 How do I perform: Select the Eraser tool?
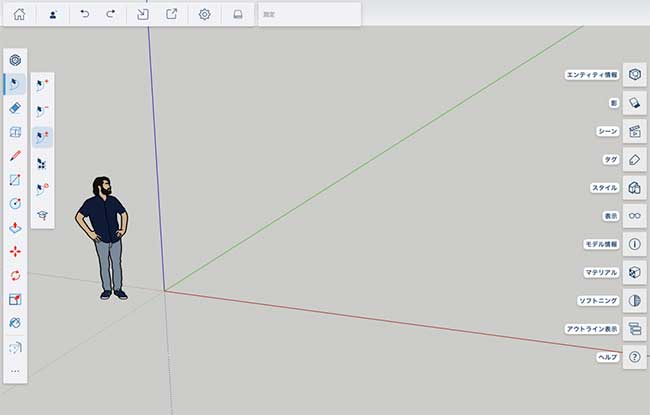pos(15,108)
